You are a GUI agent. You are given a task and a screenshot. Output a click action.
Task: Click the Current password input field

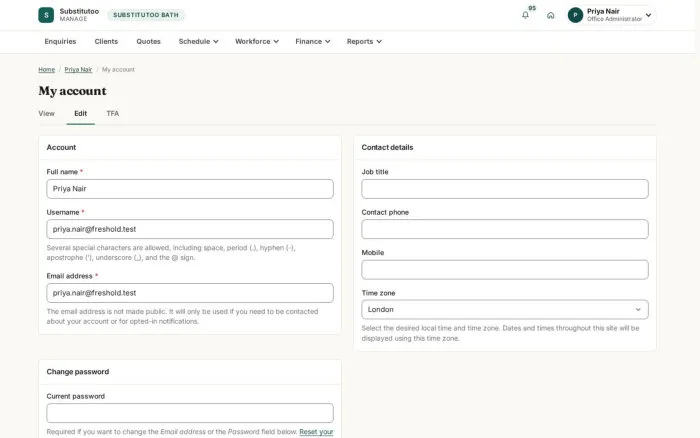pos(190,413)
